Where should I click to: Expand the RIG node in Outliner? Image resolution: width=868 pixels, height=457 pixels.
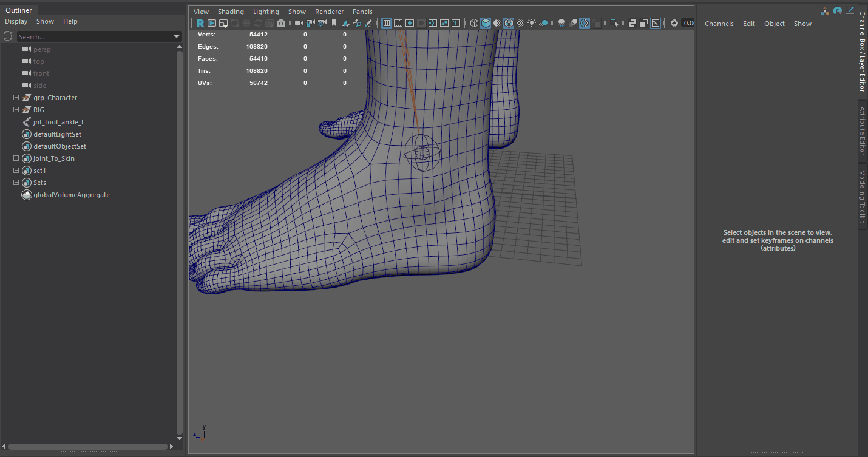(16, 109)
